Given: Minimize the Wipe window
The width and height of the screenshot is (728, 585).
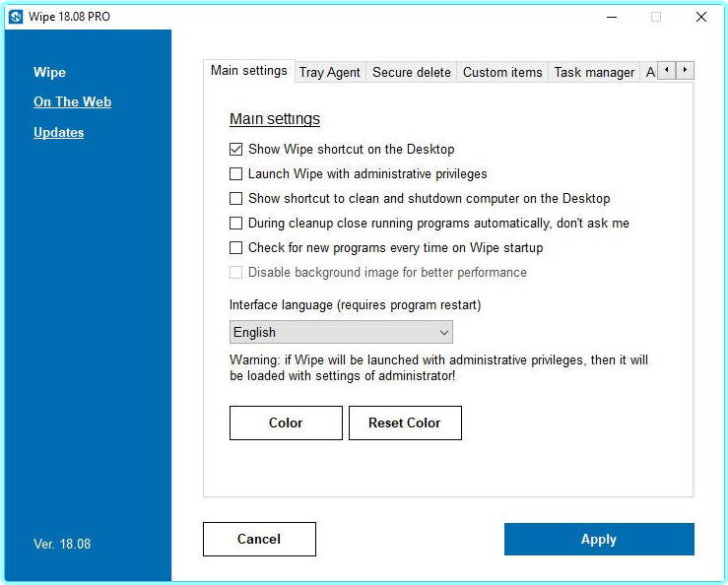Looking at the screenshot, I should 612,17.
